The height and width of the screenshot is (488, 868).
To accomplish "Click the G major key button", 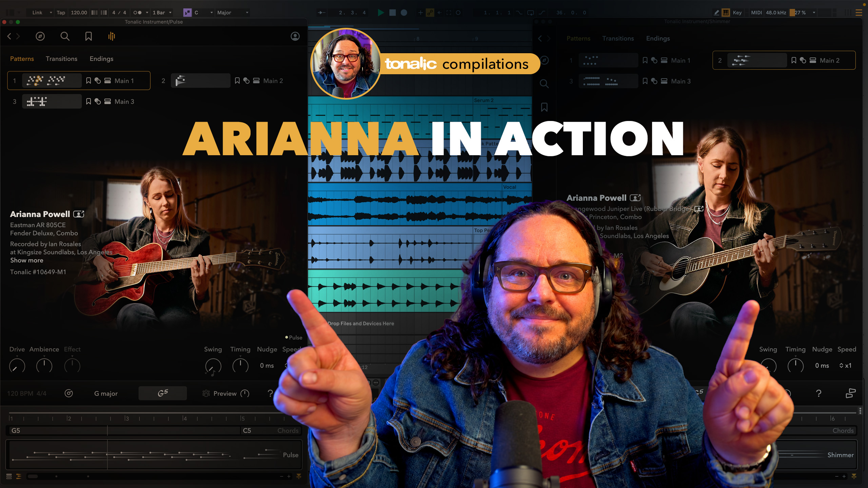I will (x=106, y=393).
